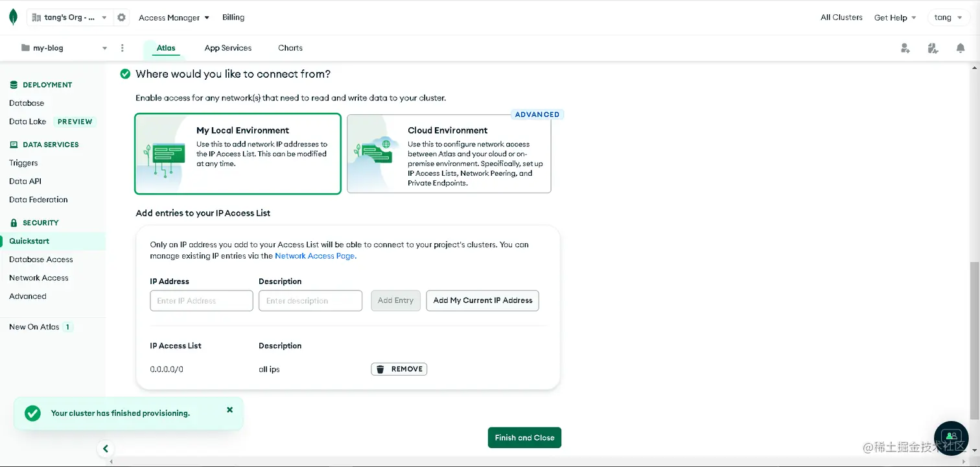
Task: Click Add My Current IP Address
Action: pos(482,300)
